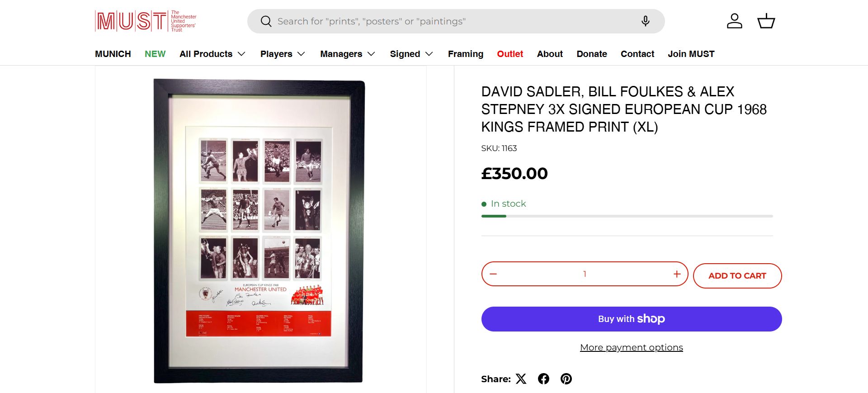The image size is (868, 393).
Task: Open the shopping basket
Action: click(x=766, y=21)
